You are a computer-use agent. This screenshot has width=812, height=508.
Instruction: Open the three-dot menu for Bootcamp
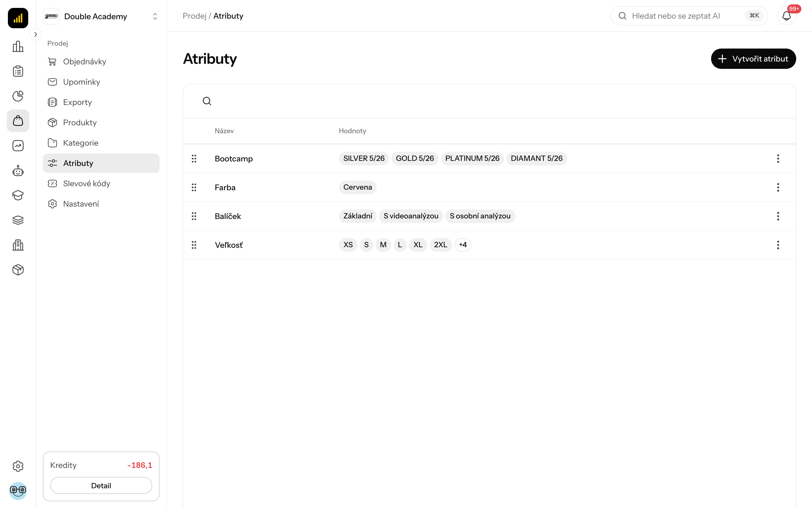(x=778, y=159)
